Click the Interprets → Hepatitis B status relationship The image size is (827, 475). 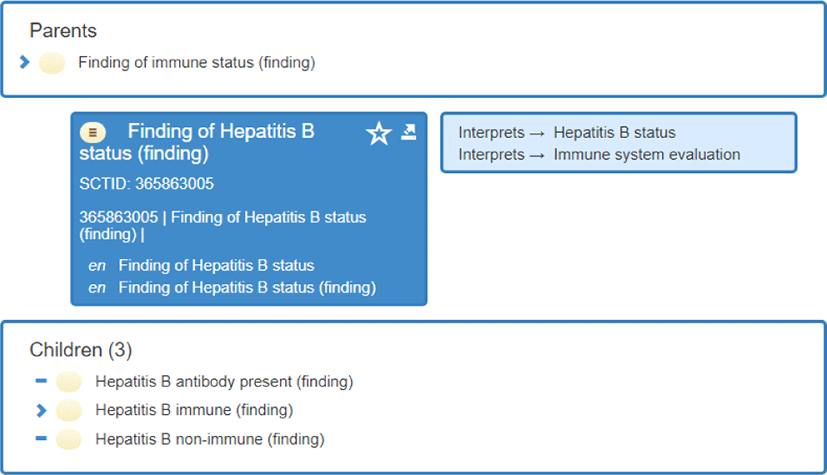pyautogui.click(x=566, y=133)
